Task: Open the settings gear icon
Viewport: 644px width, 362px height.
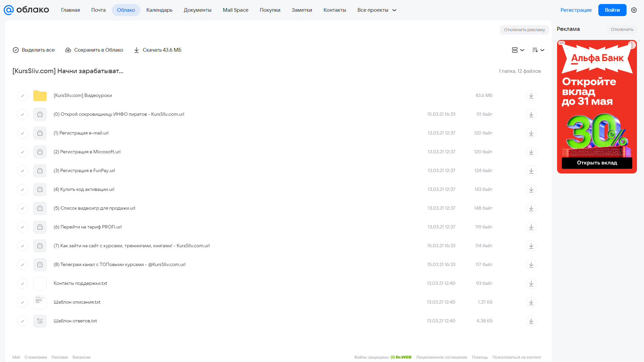Action: [634, 10]
